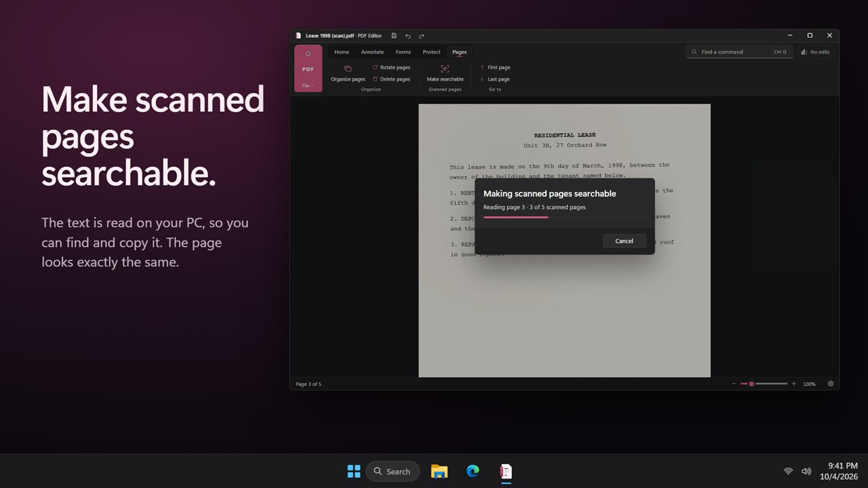Click the RESIDENTIAL LEASE heading on the page

pos(564,135)
